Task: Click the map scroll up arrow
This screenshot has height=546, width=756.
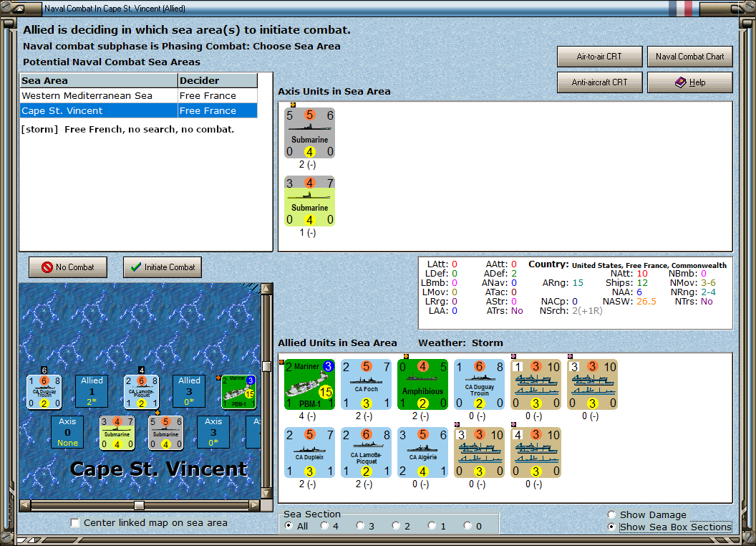Action: [266, 289]
